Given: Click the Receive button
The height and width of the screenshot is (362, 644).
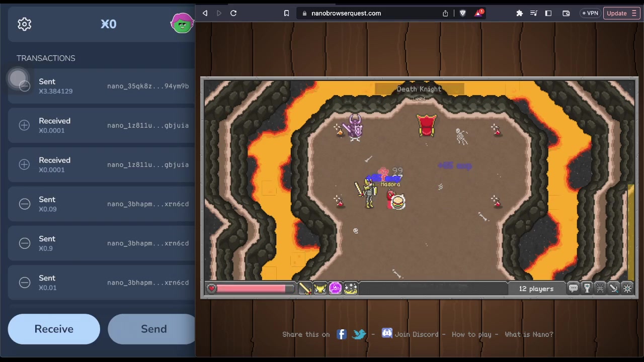Looking at the screenshot, I should pyautogui.click(x=54, y=329).
